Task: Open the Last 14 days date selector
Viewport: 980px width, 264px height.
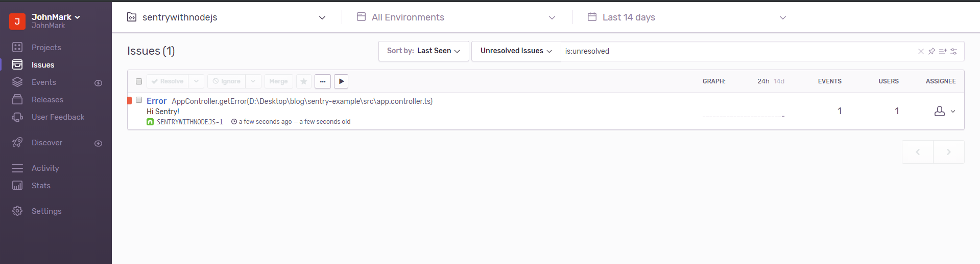Action: coord(687,17)
